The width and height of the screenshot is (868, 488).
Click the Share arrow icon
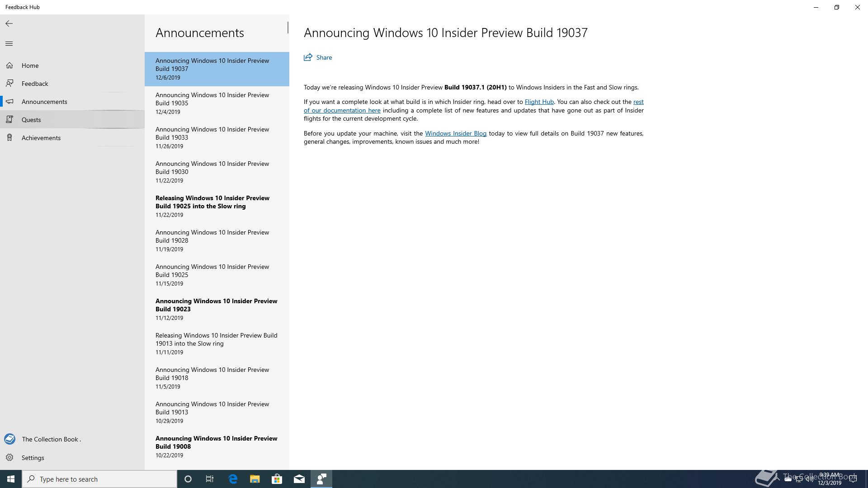tap(308, 57)
